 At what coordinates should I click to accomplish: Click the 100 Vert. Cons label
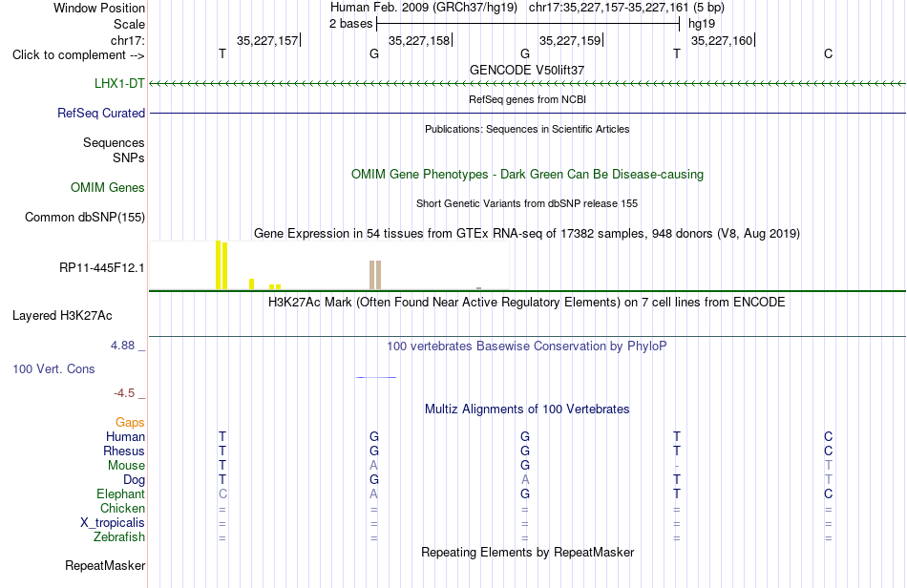pyautogui.click(x=53, y=368)
